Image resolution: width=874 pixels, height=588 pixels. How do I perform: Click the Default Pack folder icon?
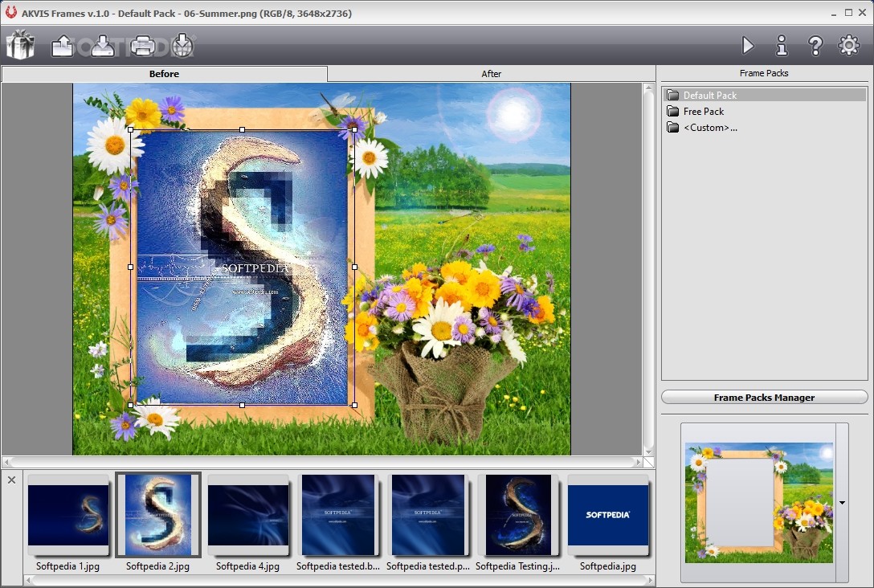[x=673, y=96]
